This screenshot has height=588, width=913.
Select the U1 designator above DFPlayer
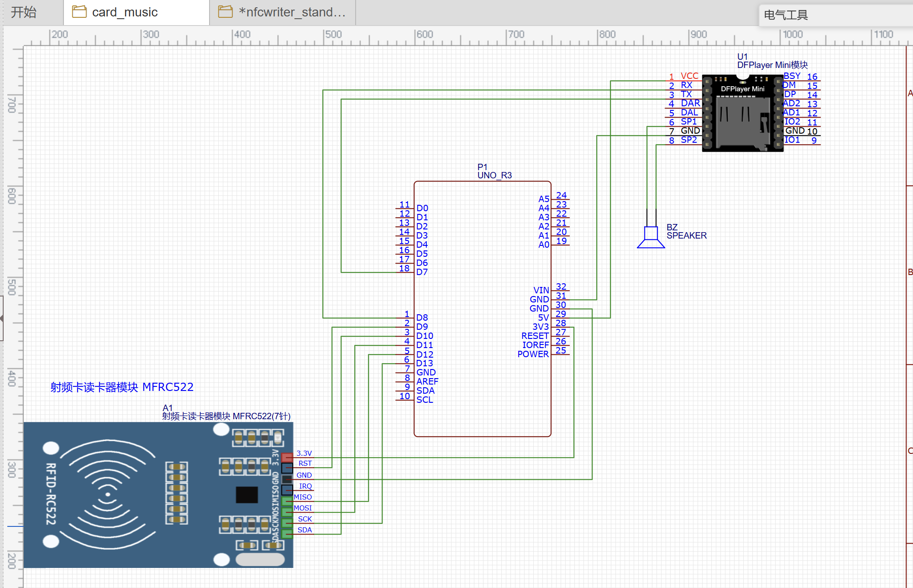(x=742, y=57)
